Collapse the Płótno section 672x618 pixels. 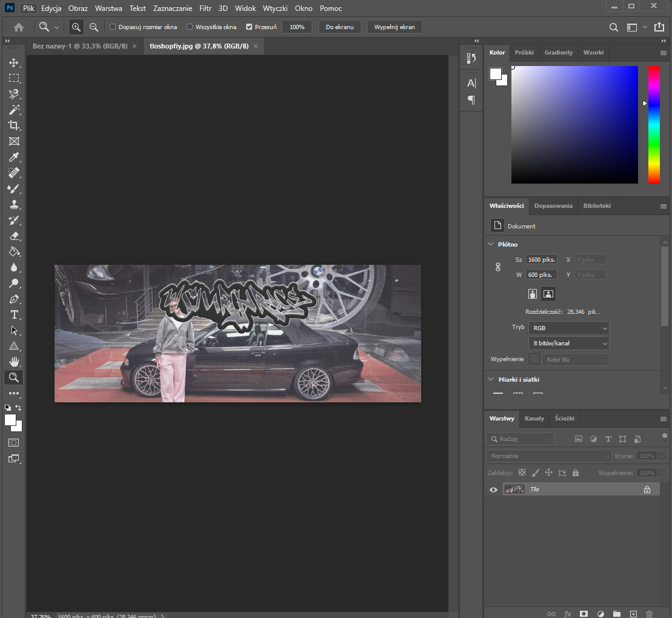coord(491,244)
